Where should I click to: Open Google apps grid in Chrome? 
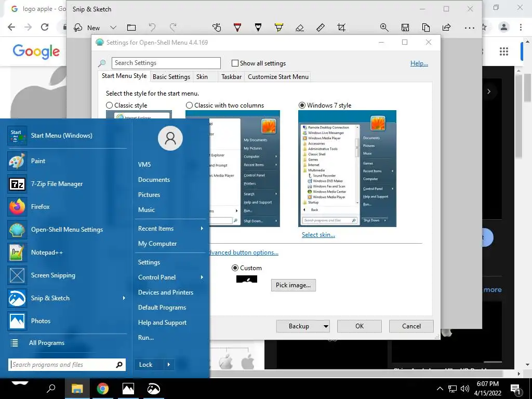504,51
